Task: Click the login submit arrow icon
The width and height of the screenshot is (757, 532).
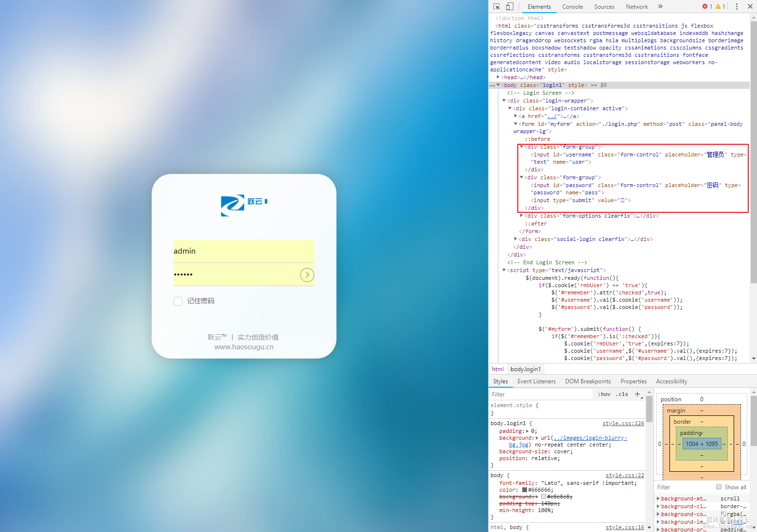Action: [307, 275]
